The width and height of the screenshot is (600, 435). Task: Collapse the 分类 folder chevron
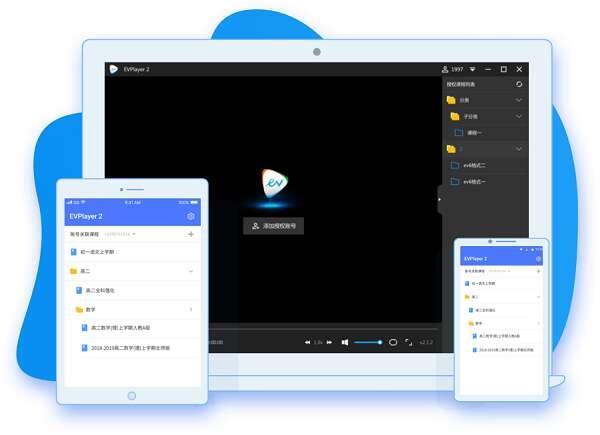click(518, 100)
